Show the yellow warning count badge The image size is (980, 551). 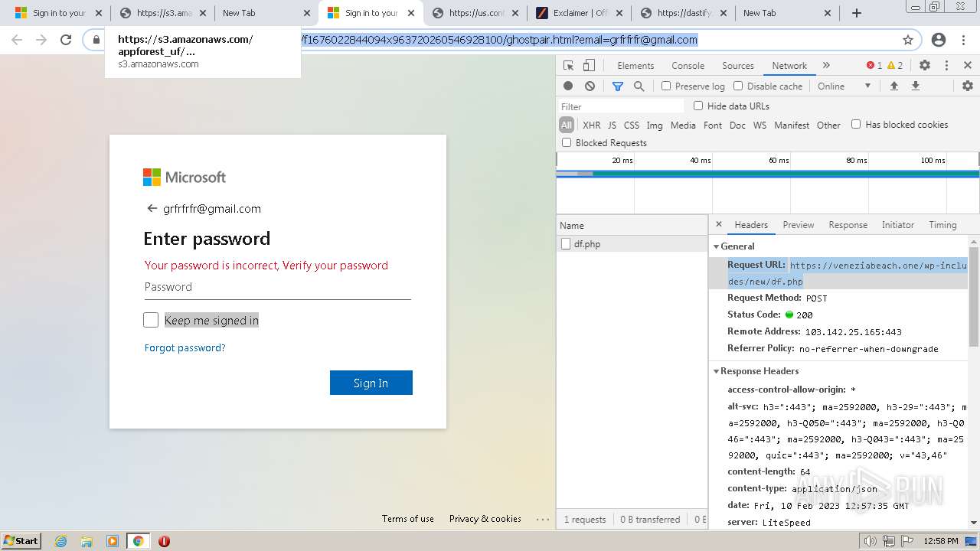pos(895,66)
